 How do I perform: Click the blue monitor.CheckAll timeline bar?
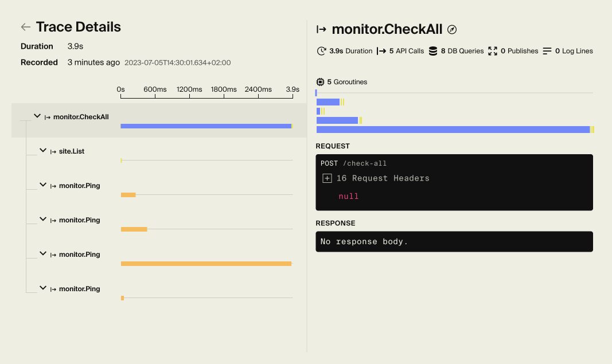point(205,126)
